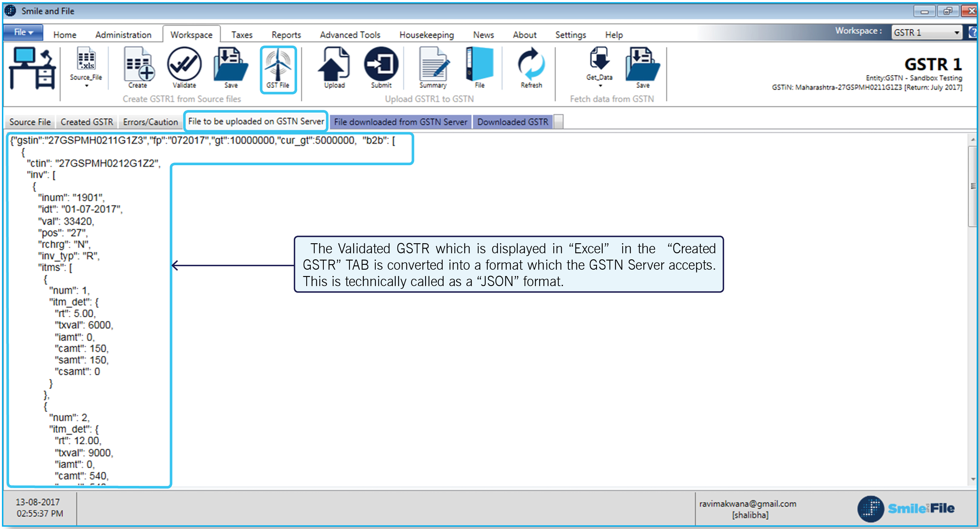The image size is (980, 529).
Task: Open the Advanced Tools ribbon tab
Action: coord(350,35)
